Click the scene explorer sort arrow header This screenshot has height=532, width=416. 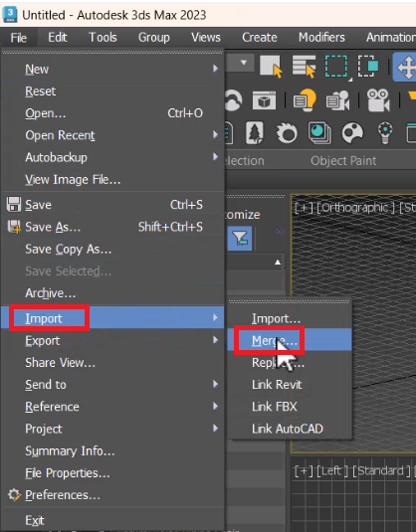tap(278, 263)
